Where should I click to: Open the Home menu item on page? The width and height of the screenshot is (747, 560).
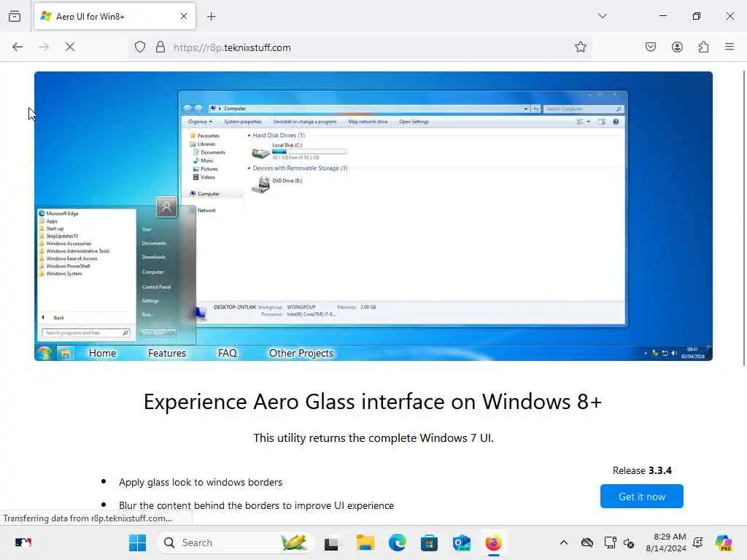(x=102, y=354)
